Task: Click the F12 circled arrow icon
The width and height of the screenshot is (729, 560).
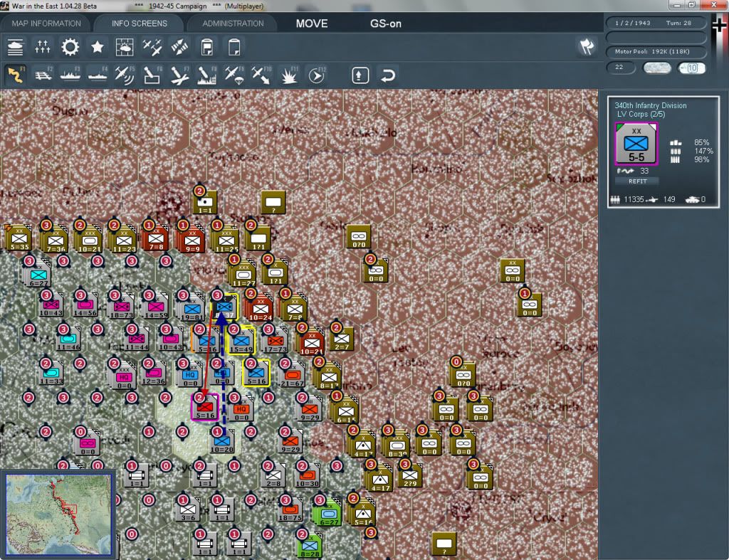Action: pos(317,75)
